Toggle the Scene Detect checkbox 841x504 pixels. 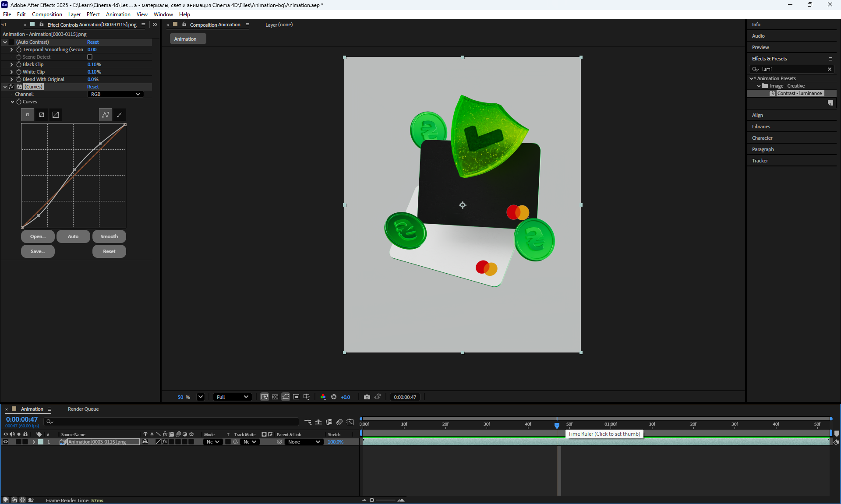pyautogui.click(x=90, y=57)
